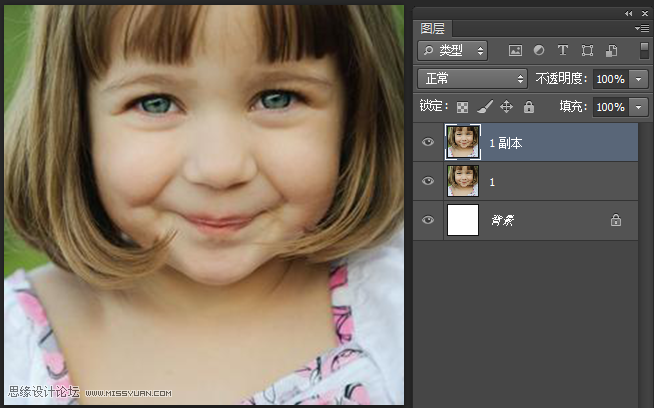Click the opacity 100% value field
Viewport: 654px width, 408px height.
click(611, 79)
